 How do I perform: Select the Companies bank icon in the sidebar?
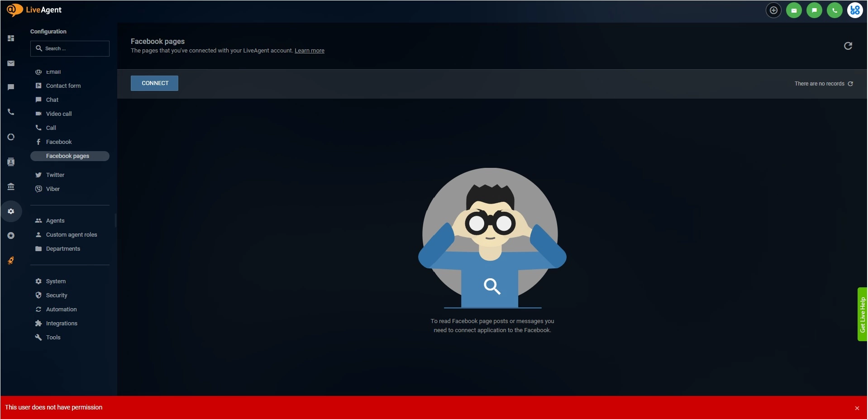[x=11, y=187]
